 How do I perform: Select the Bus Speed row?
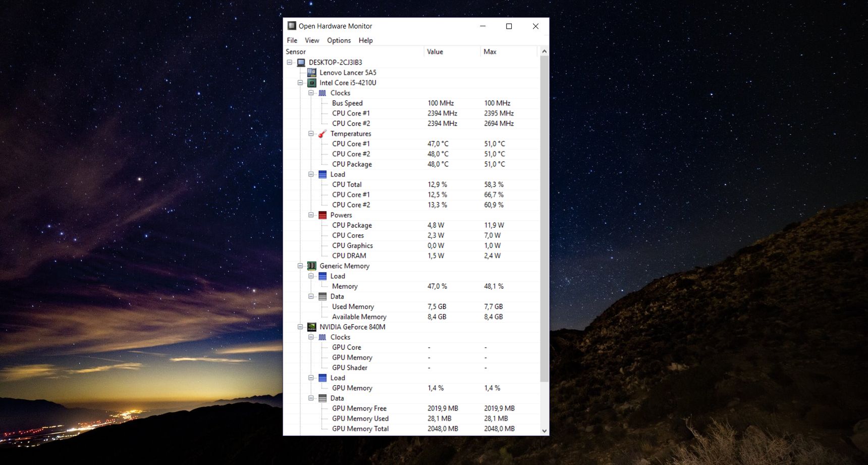411,103
